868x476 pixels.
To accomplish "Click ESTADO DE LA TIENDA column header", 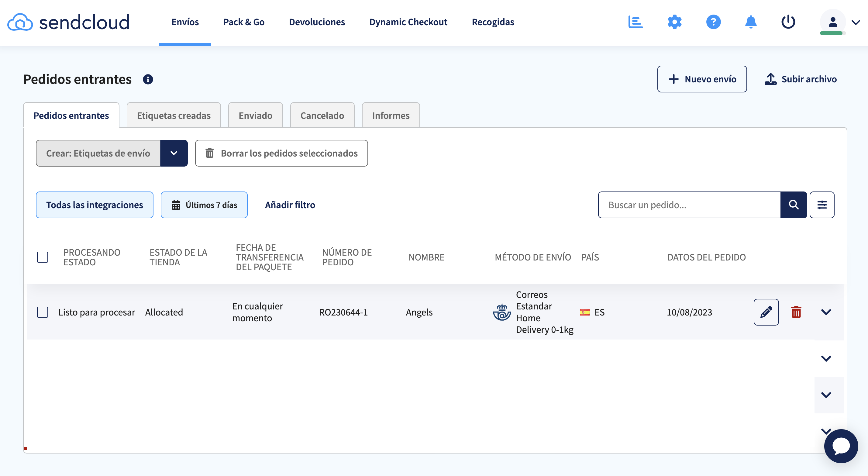I will pyautogui.click(x=178, y=257).
